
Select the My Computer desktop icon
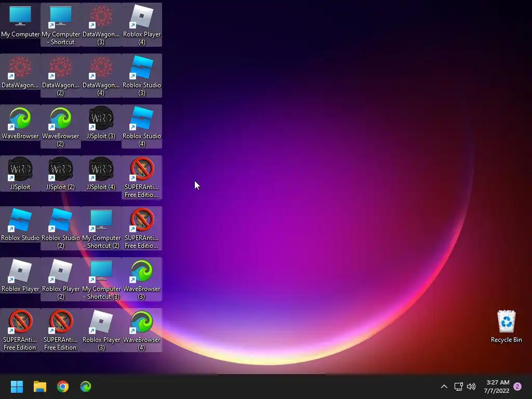pyautogui.click(x=20, y=21)
